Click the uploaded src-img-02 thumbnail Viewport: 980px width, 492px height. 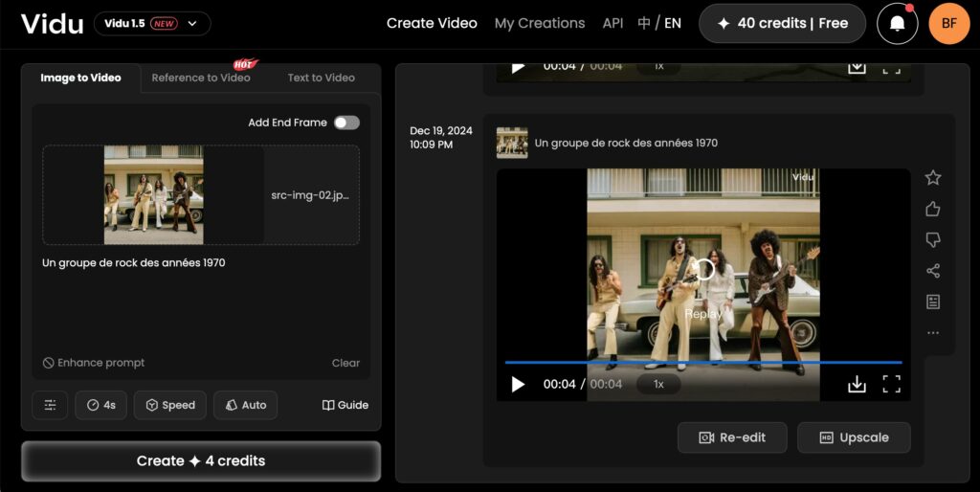(x=153, y=194)
